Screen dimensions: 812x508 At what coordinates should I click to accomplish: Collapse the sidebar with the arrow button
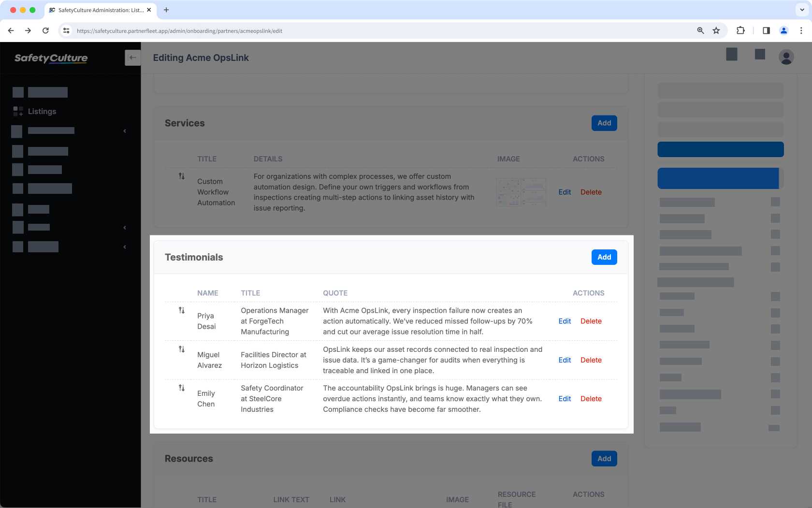coord(132,58)
